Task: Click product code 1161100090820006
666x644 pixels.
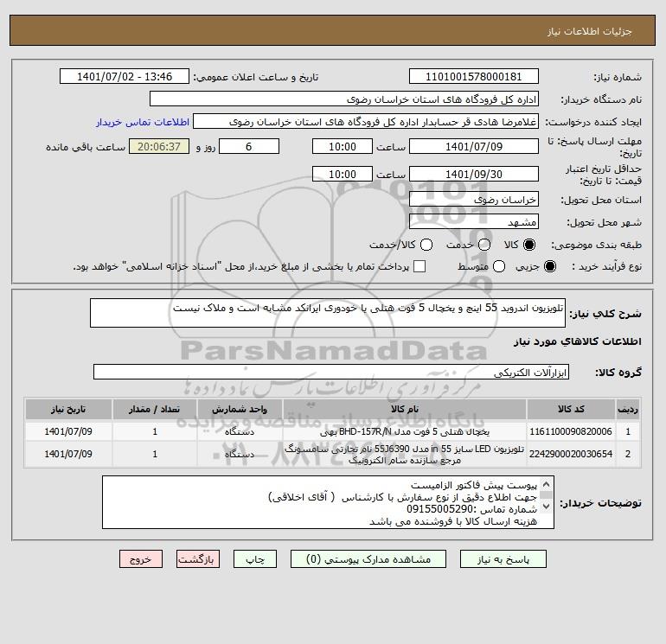Action: [571, 431]
